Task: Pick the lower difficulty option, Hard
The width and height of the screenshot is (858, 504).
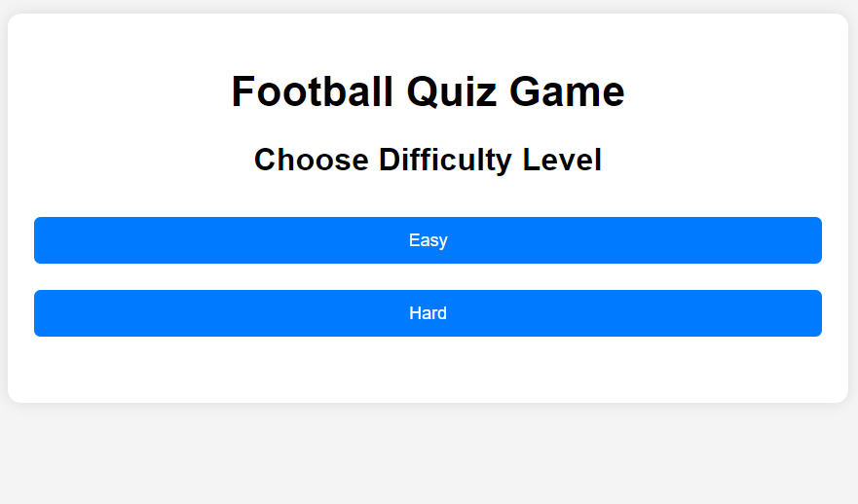Action: coord(428,313)
